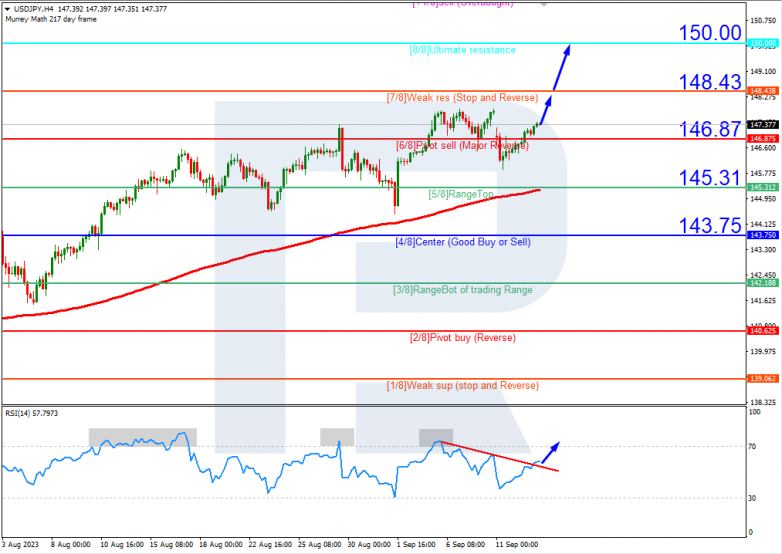Click the 30 Aug 00:00 time axis label

(x=369, y=545)
